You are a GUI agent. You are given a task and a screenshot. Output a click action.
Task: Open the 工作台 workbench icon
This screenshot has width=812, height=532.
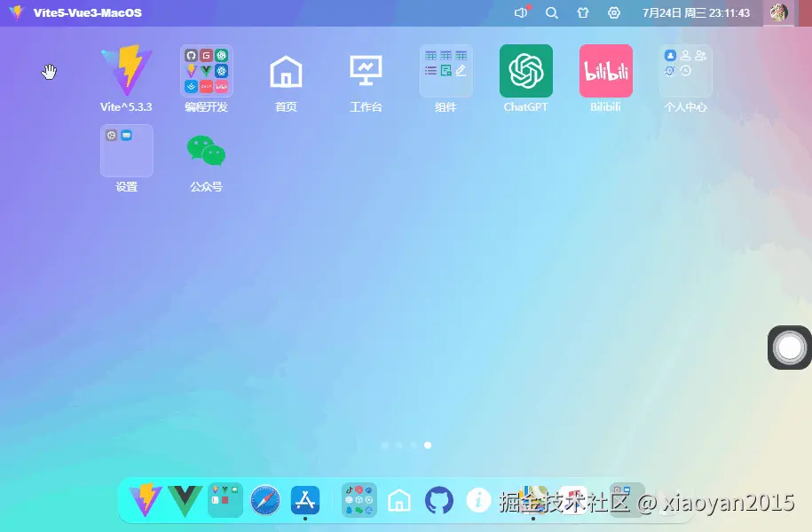coord(366,71)
